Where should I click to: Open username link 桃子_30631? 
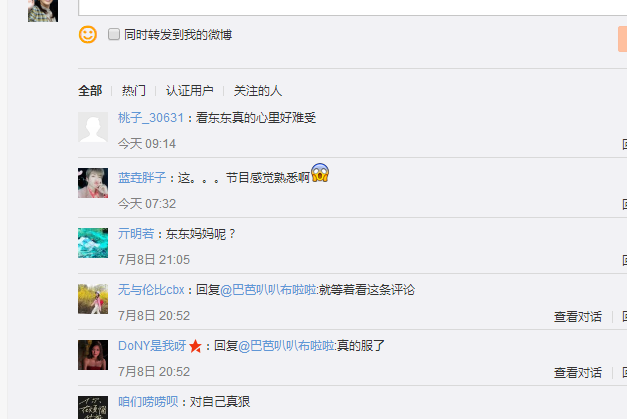[151, 118]
